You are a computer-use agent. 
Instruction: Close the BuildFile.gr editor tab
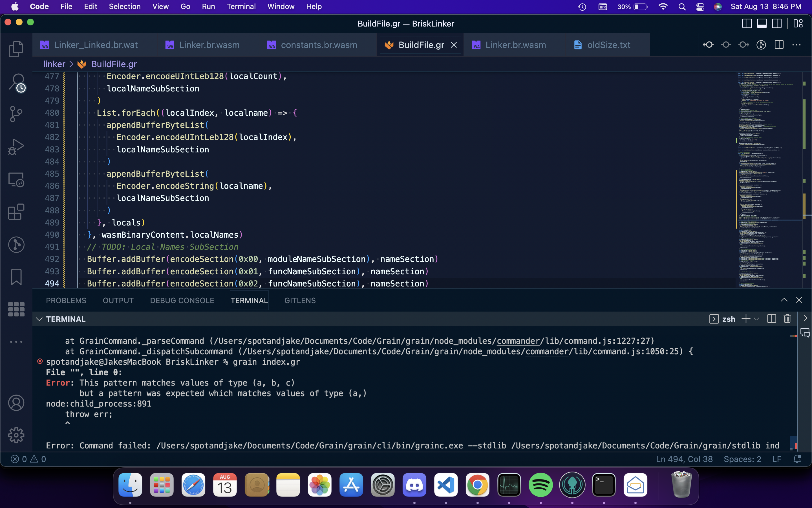(x=454, y=45)
